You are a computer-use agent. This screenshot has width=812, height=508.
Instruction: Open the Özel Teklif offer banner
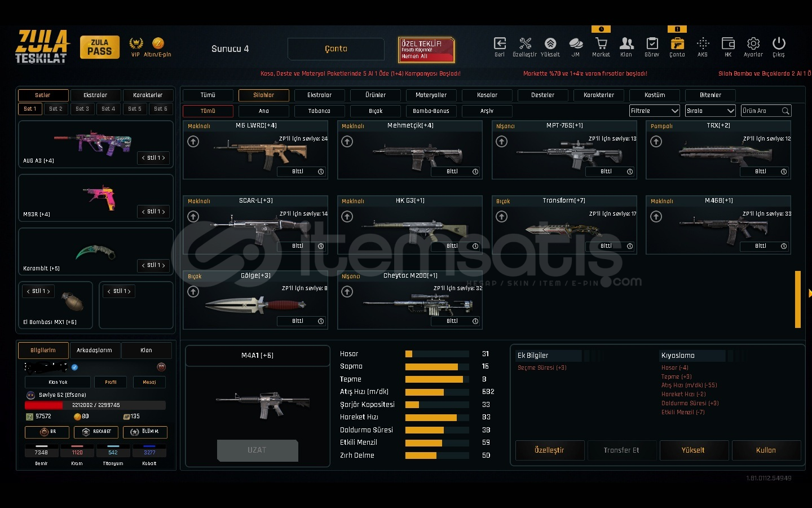point(426,50)
